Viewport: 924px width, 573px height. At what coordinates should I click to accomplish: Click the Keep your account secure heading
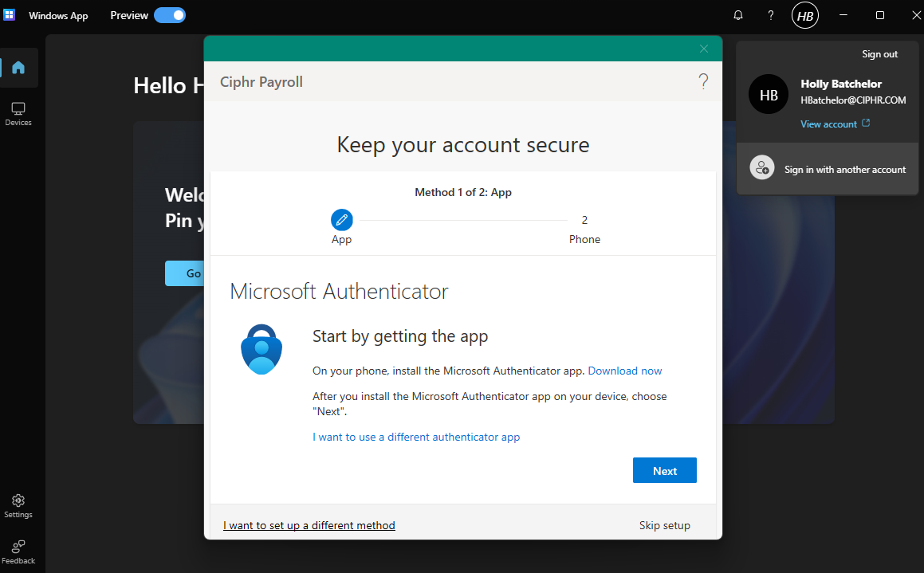click(x=463, y=145)
